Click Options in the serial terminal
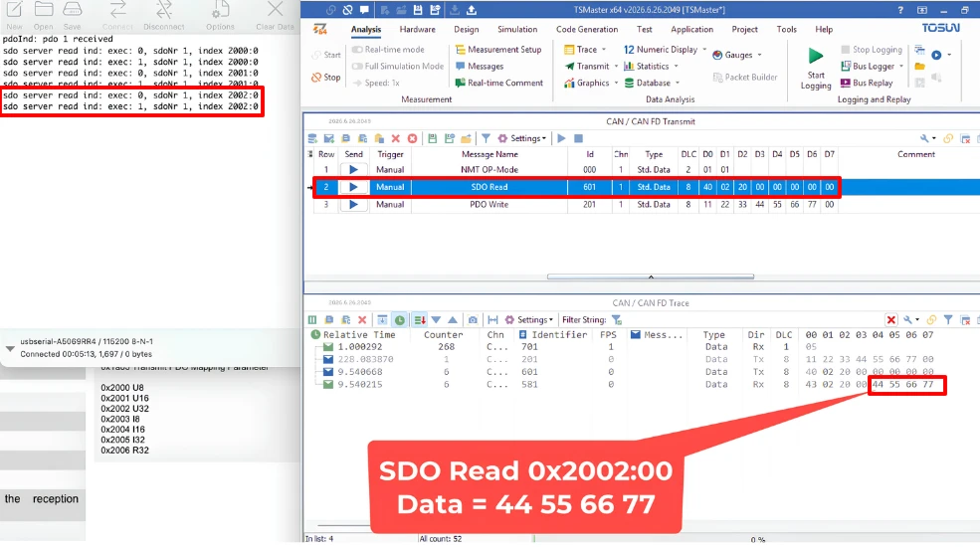 click(x=220, y=16)
